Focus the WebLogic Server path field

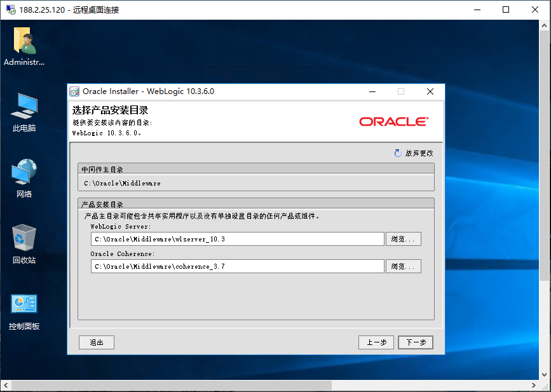point(237,240)
